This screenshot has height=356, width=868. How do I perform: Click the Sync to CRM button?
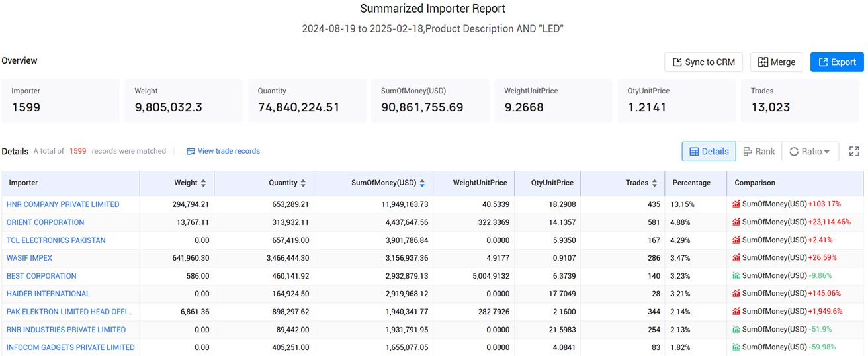(703, 62)
